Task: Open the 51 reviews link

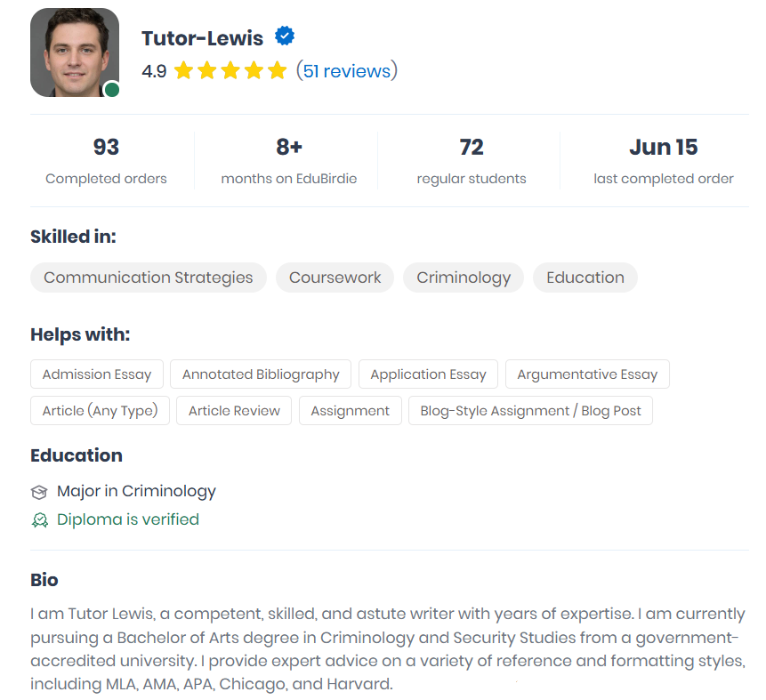Action: pyautogui.click(x=347, y=71)
